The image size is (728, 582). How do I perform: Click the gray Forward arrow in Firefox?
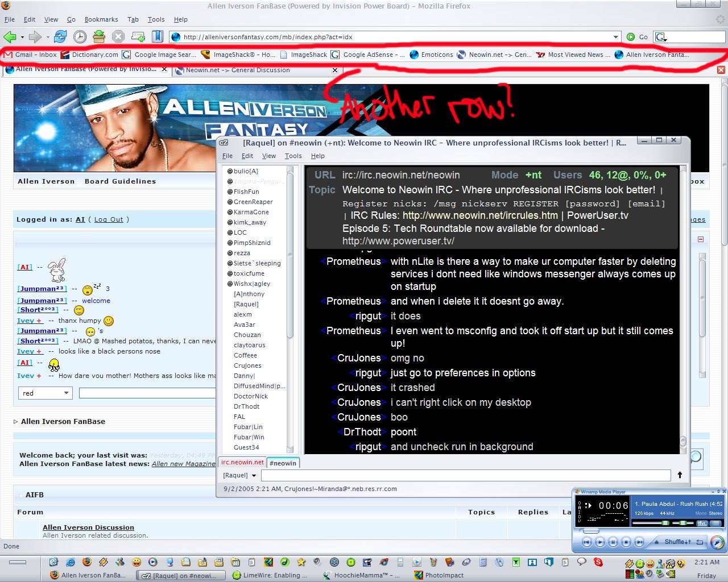click(35, 37)
